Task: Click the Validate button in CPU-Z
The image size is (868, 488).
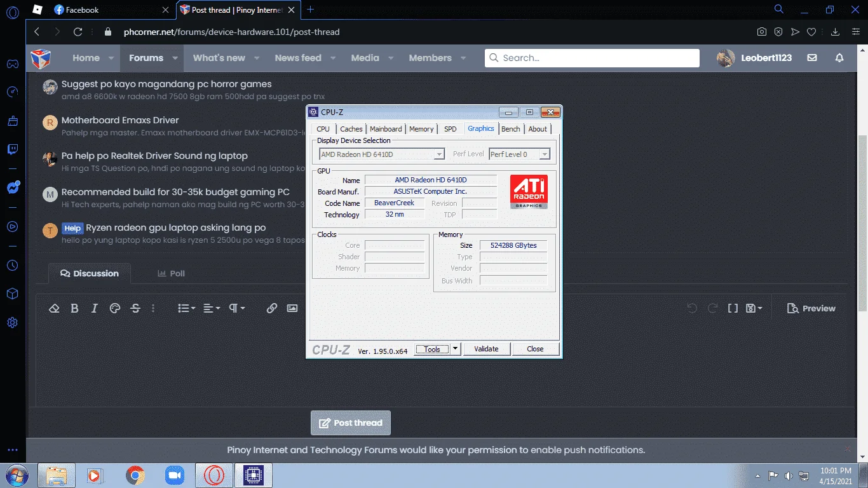Action: (486, 349)
